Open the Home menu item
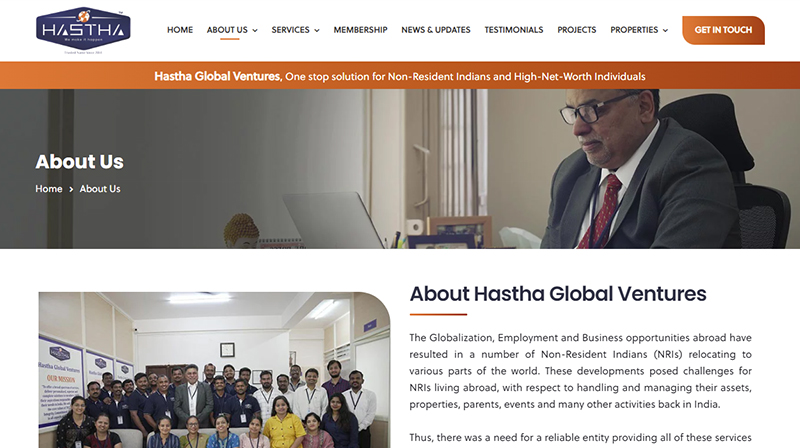The width and height of the screenshot is (800, 448). (x=180, y=30)
